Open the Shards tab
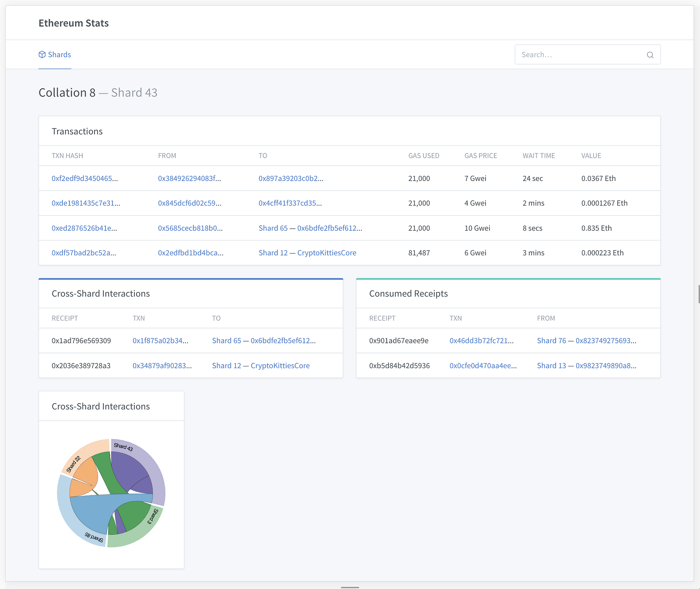The height and width of the screenshot is (589, 700). click(x=55, y=55)
